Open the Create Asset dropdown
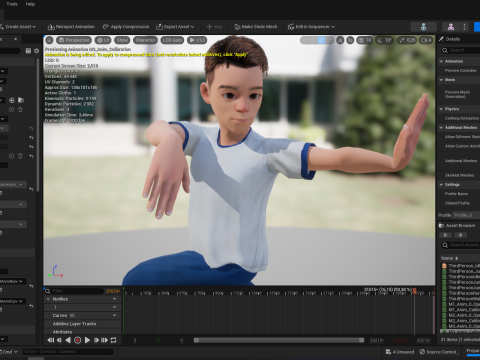 tap(18, 27)
